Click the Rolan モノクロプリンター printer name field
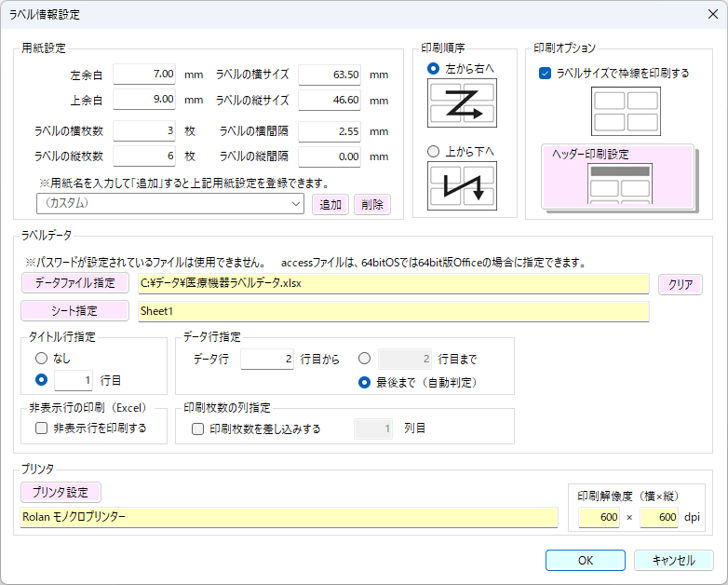The height and width of the screenshot is (585, 728). click(289, 517)
